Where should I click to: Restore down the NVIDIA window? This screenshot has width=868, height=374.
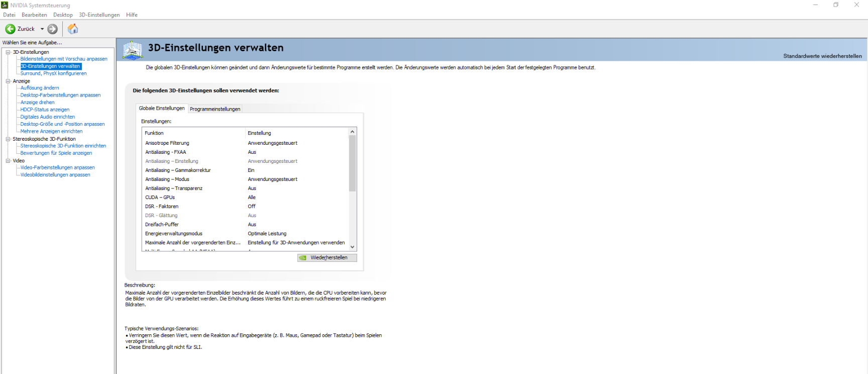pos(836,5)
